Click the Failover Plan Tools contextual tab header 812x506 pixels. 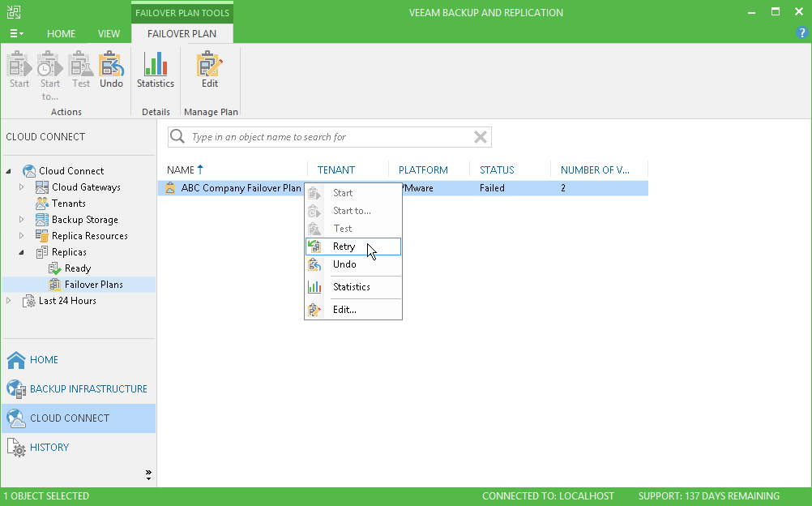(x=182, y=12)
